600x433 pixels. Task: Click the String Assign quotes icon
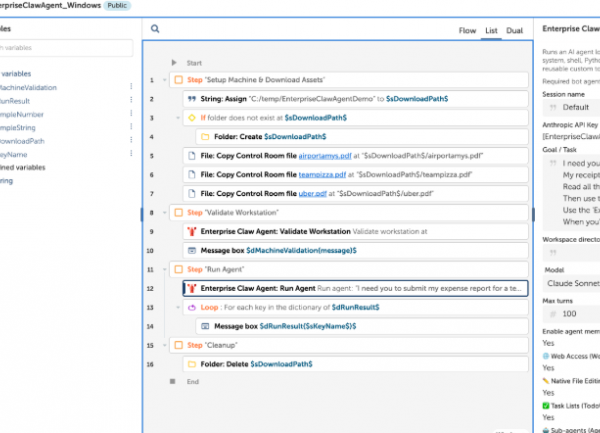[x=192, y=99]
